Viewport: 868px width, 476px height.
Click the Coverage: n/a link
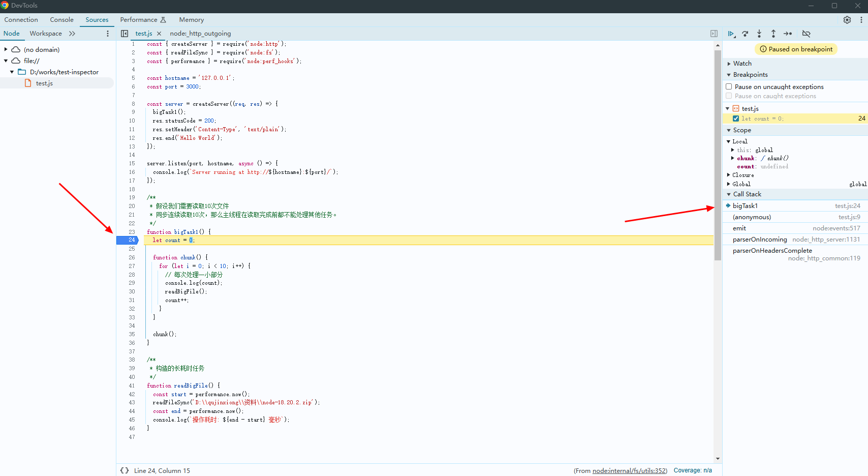(693, 470)
